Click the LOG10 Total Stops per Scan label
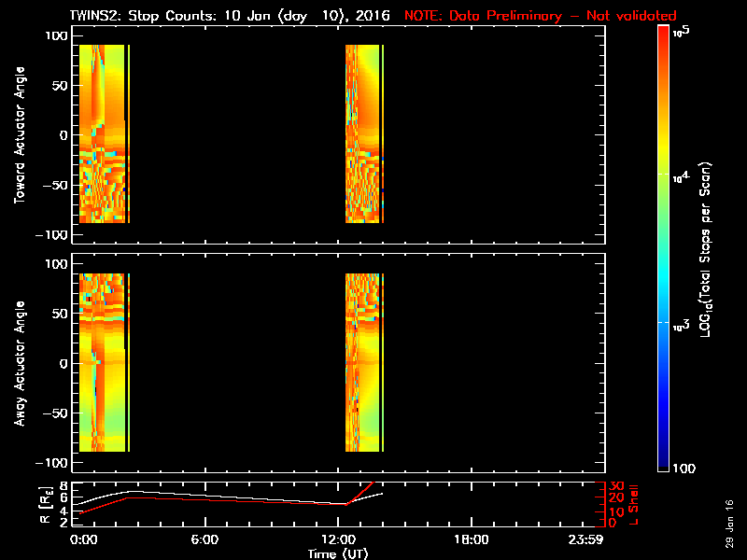The height and width of the screenshot is (560, 747). [x=705, y=249]
